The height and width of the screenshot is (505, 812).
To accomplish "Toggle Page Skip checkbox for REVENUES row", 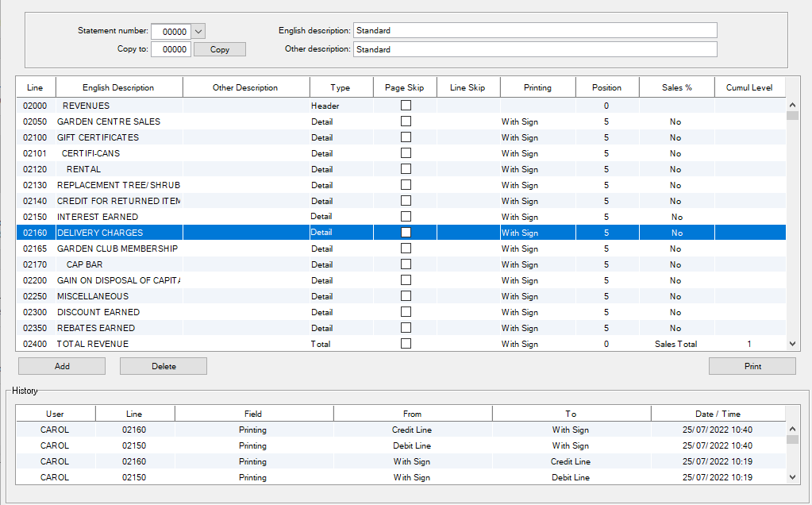I will tap(406, 106).
